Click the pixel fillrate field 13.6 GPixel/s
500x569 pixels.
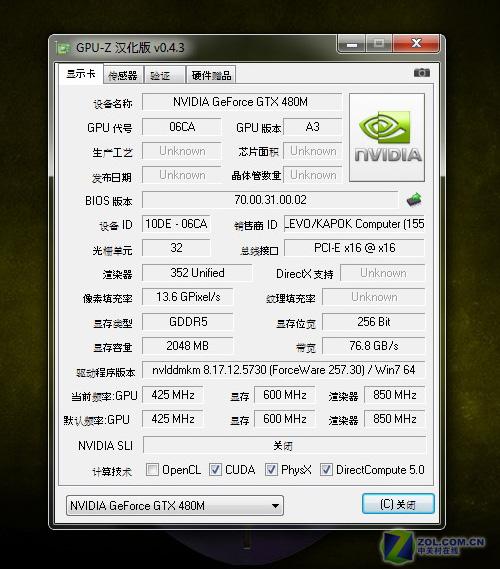(188, 297)
